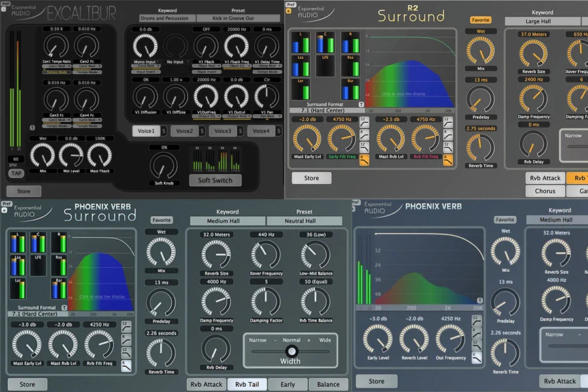Select the Rvb Tail tab on Phoenix Verb Surround
588x392 pixels.
[x=247, y=385]
